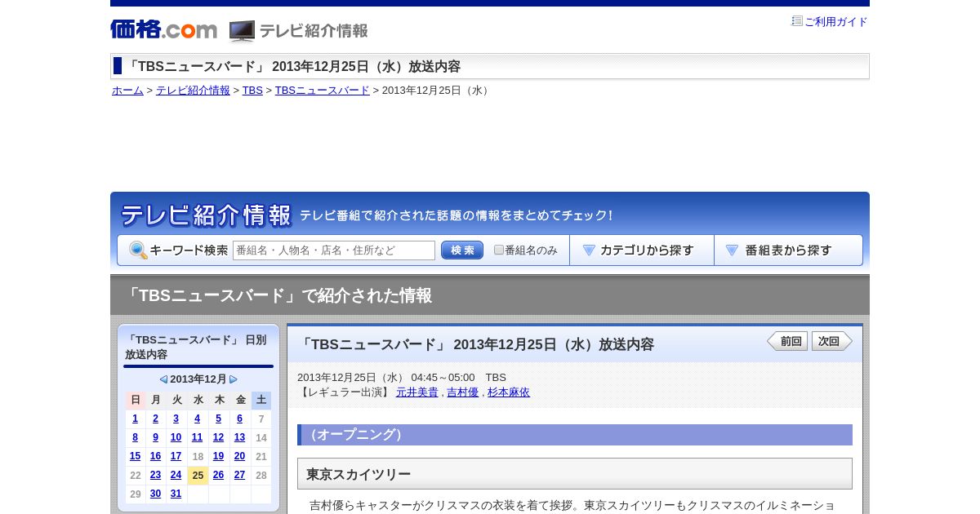Select December 27 in the calendar
This screenshot has height=514, width=980.
click(240, 475)
